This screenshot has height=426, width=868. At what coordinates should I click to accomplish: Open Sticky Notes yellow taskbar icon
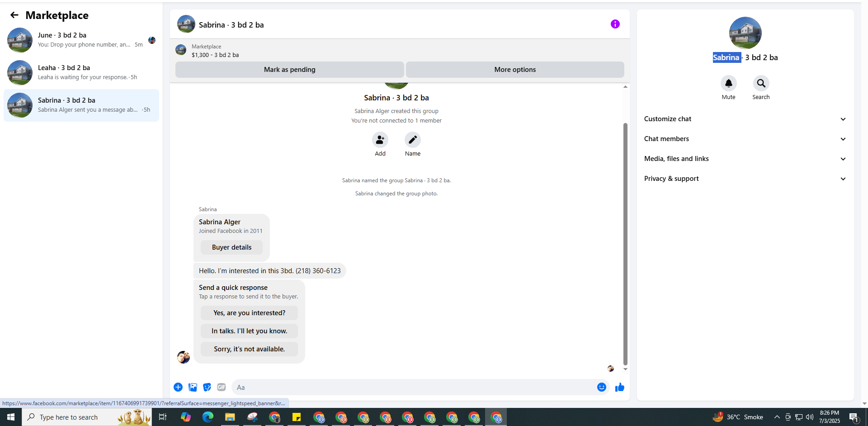coord(297,417)
